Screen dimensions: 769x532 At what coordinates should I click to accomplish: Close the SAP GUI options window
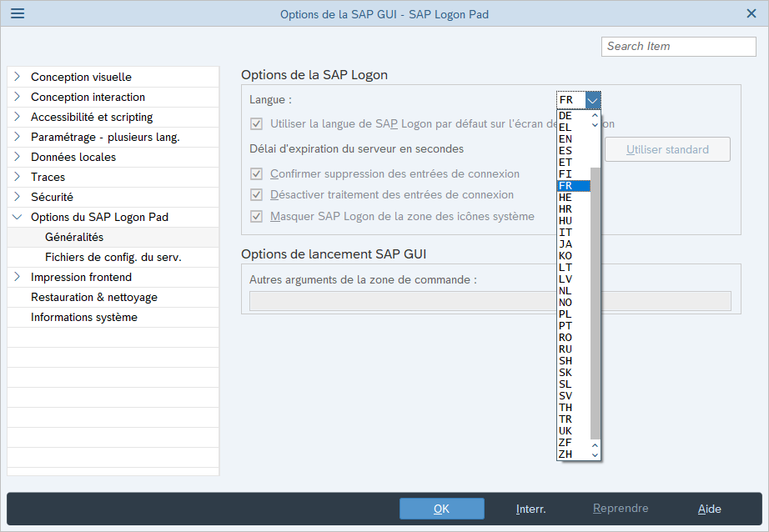click(x=751, y=13)
